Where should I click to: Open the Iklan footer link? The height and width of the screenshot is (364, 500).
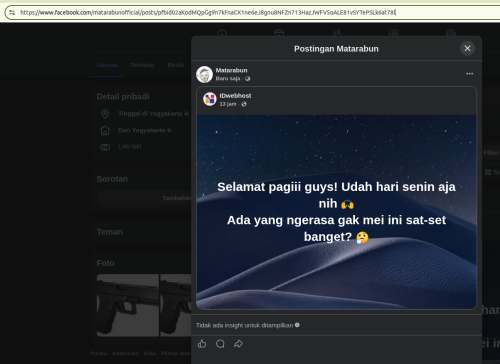(x=150, y=353)
